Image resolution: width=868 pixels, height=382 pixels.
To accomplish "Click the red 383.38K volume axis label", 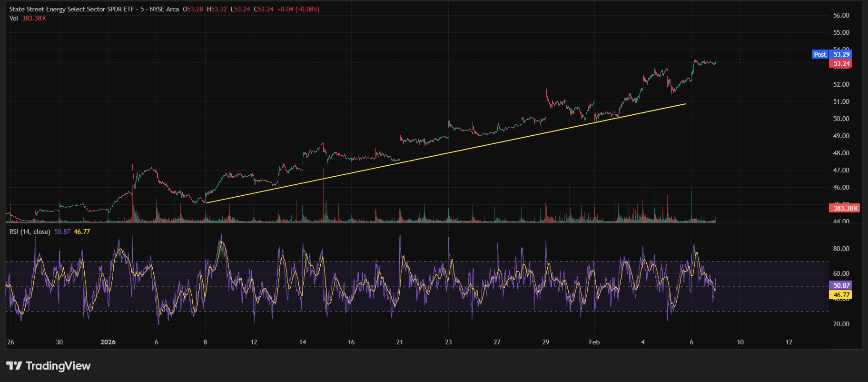I will coord(845,208).
